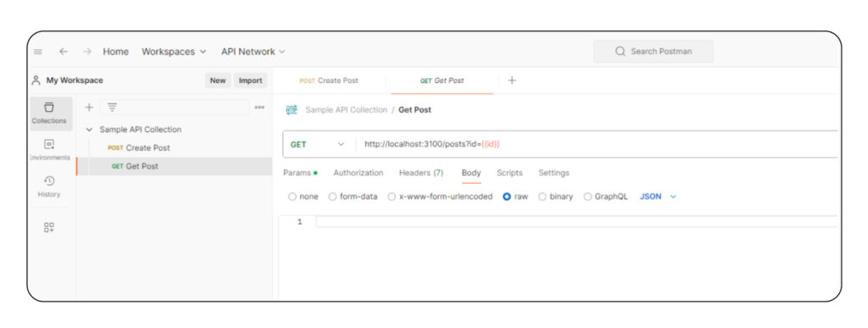Click the New button
The height and width of the screenshot is (328, 868).
click(218, 81)
